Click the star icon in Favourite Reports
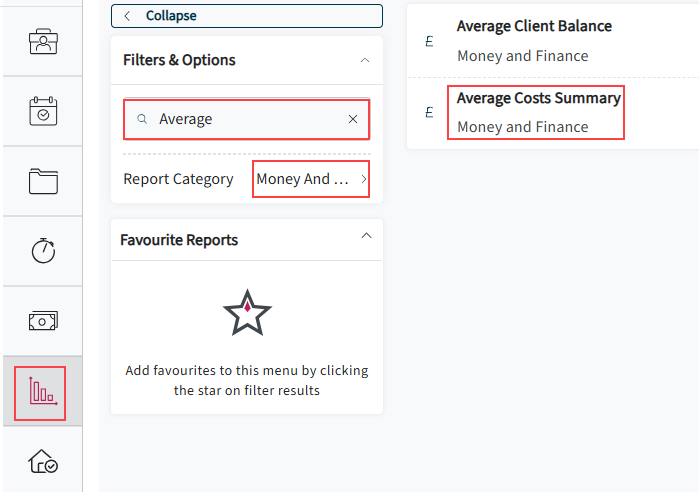Image resolution: width=699 pixels, height=492 pixels. pyautogui.click(x=247, y=313)
